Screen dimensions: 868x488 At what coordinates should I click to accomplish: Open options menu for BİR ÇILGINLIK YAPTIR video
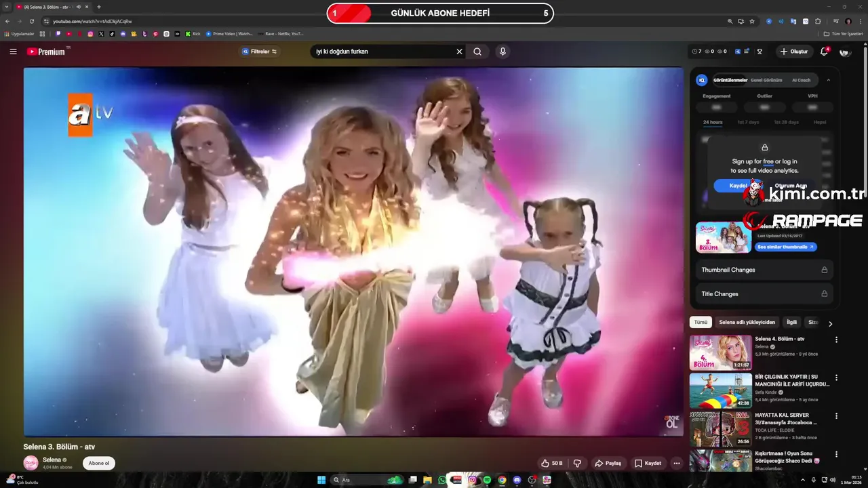pyautogui.click(x=836, y=378)
